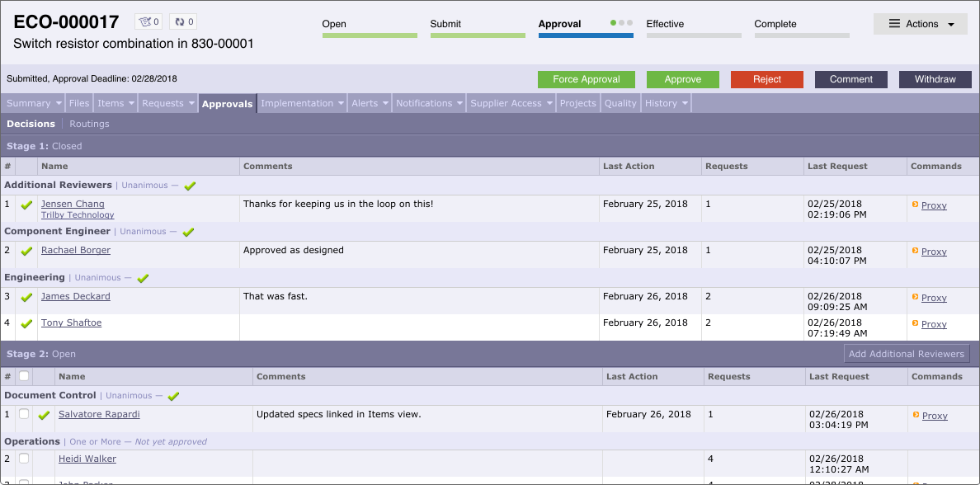The height and width of the screenshot is (485, 980).
Task: Click the open tasks counter icon next to ECO-000017
Action: tap(145, 22)
